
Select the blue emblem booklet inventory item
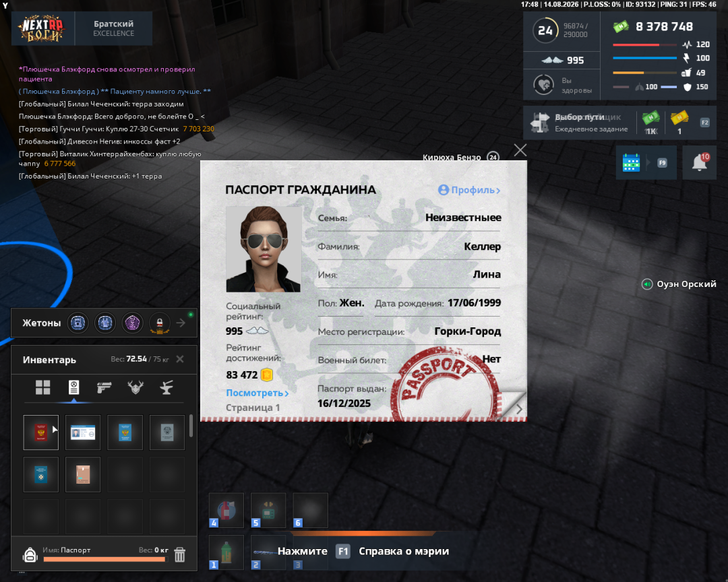125,432
